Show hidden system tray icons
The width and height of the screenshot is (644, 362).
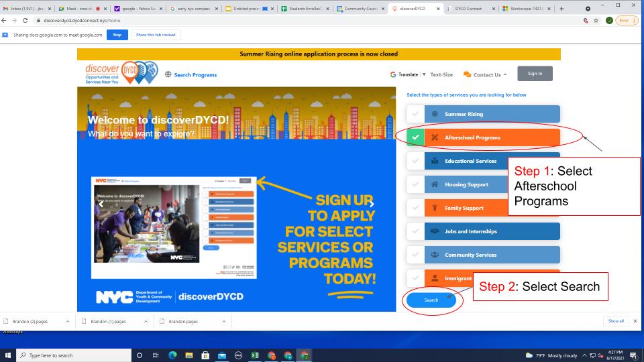pos(584,355)
